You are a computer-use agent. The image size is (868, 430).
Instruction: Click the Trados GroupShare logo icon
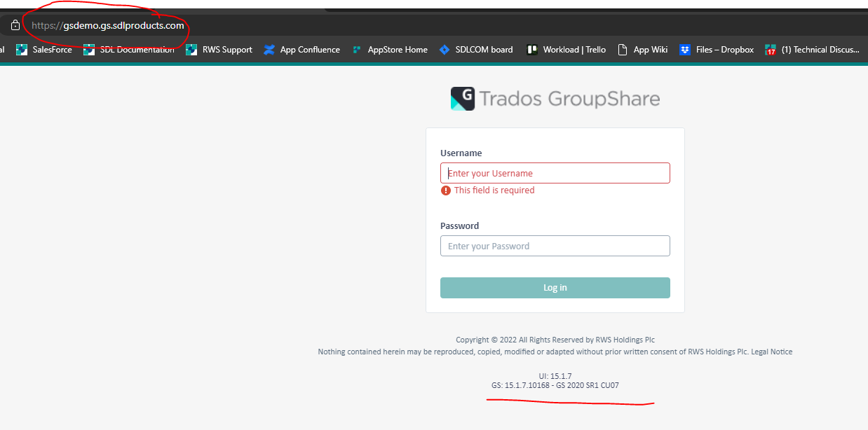click(x=463, y=99)
